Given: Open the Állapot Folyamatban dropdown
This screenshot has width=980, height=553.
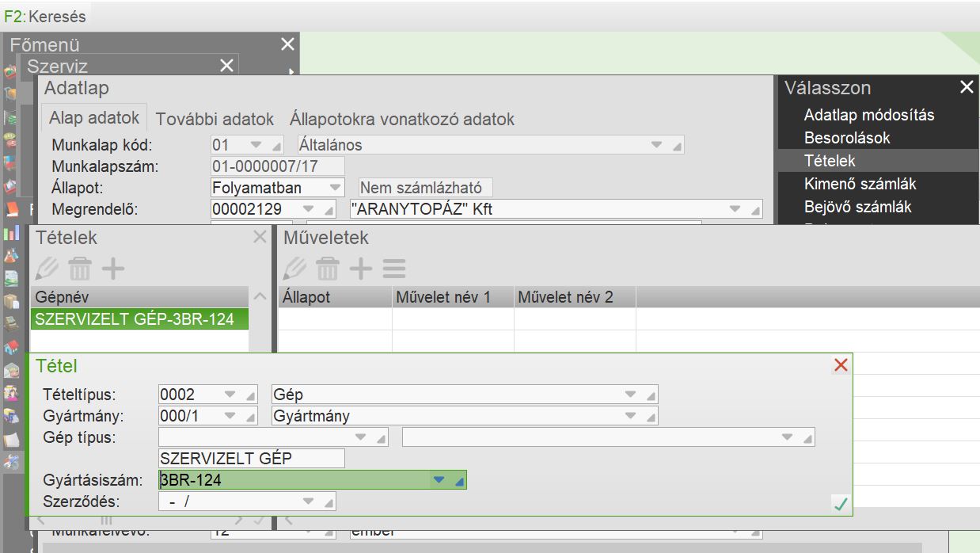Looking at the screenshot, I should coord(336,188).
